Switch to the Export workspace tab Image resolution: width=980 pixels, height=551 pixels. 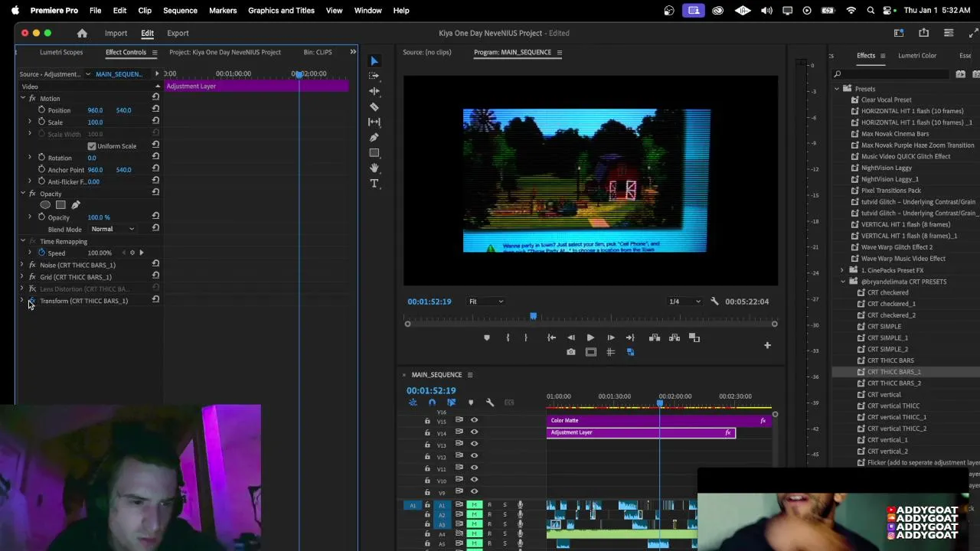pos(178,33)
